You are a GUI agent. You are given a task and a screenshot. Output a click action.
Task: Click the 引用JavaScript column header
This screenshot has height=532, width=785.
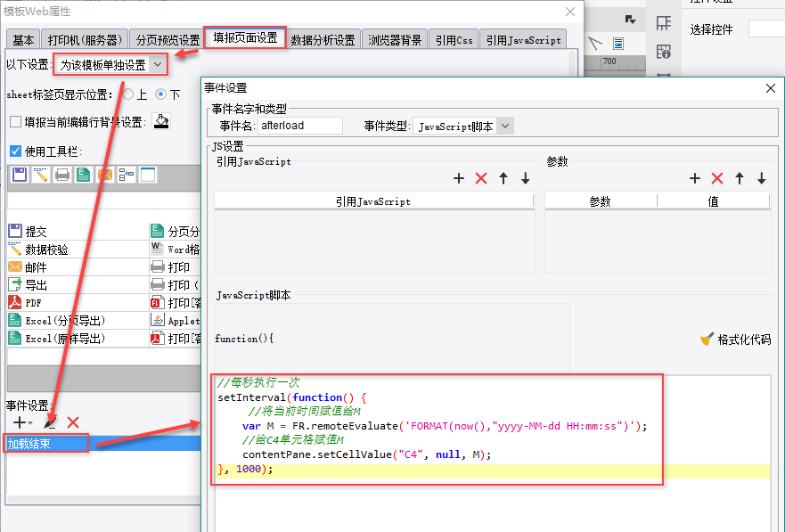pos(373,201)
